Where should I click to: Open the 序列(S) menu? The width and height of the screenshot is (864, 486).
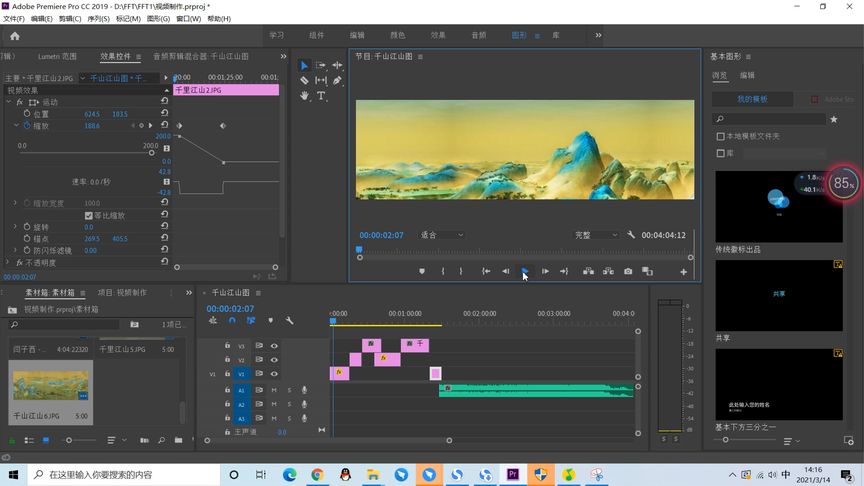pos(98,19)
